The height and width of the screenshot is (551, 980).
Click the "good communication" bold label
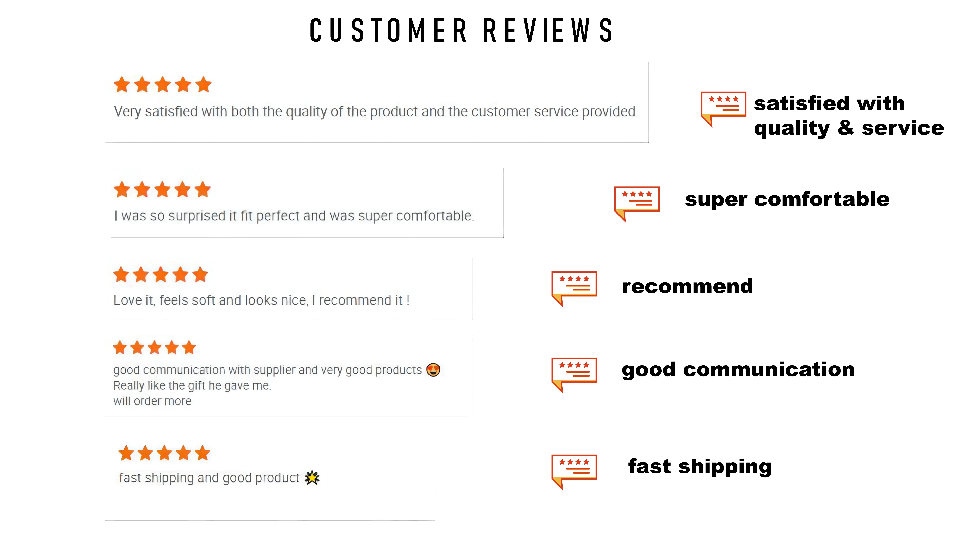738,370
